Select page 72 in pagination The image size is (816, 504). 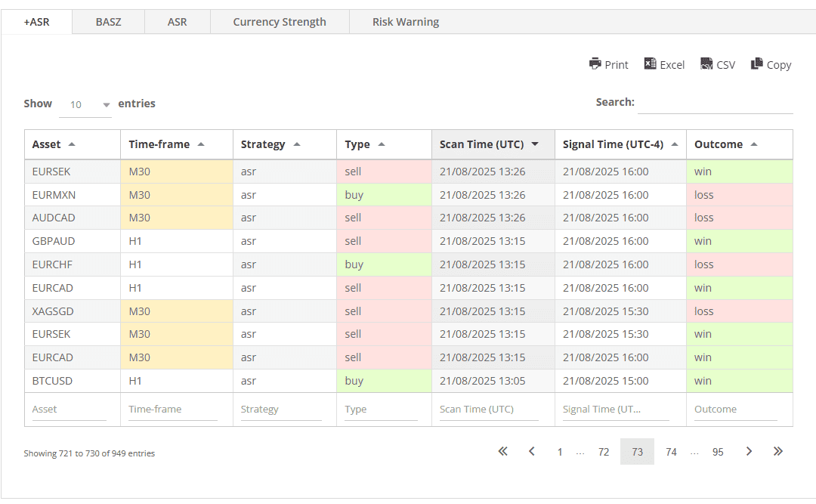click(604, 451)
